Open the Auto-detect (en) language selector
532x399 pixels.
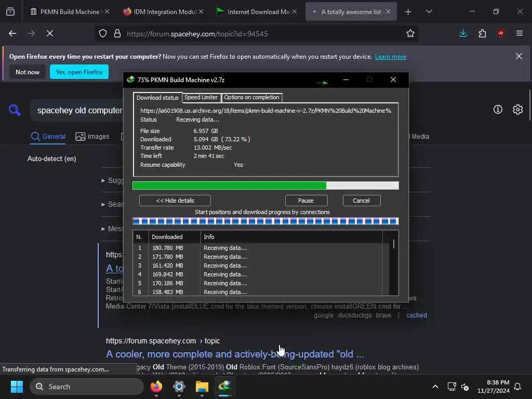tap(51, 158)
